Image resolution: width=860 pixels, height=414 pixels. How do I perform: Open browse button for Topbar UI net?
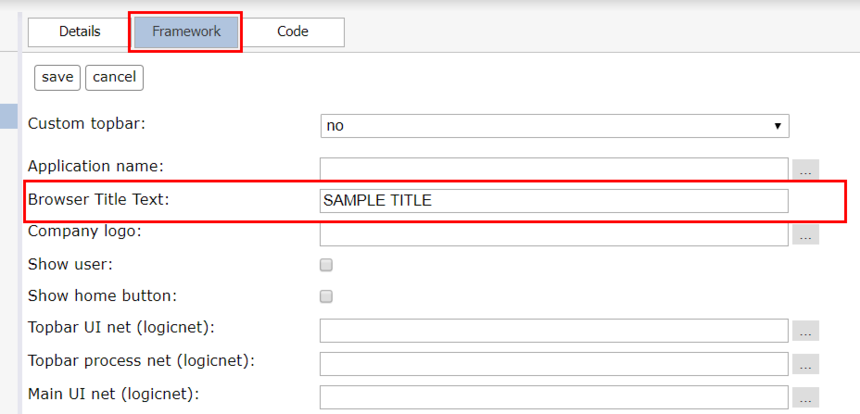[805, 331]
